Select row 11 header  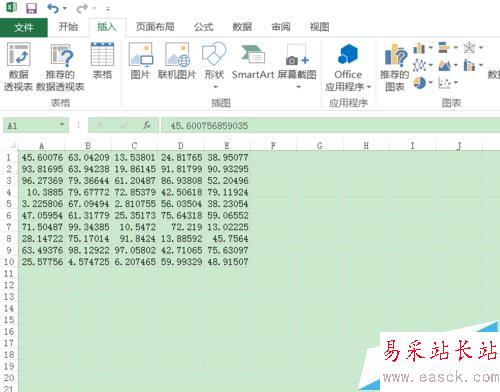(x=9, y=274)
